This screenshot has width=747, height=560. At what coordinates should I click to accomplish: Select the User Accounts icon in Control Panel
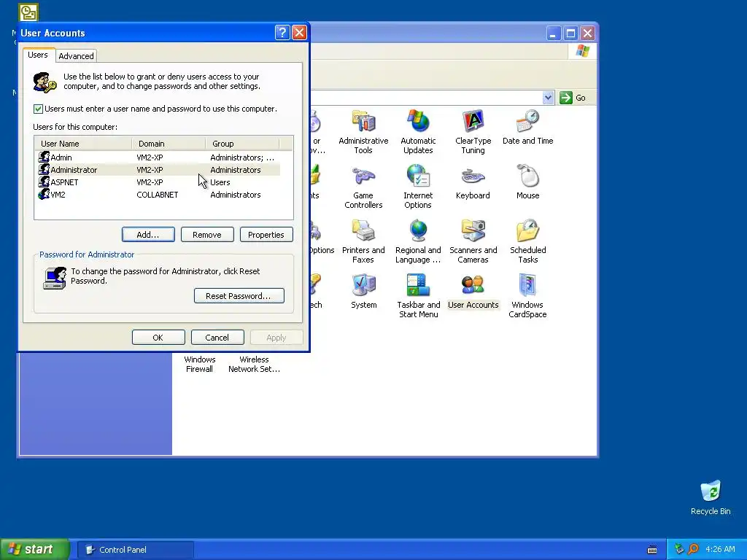point(473,291)
